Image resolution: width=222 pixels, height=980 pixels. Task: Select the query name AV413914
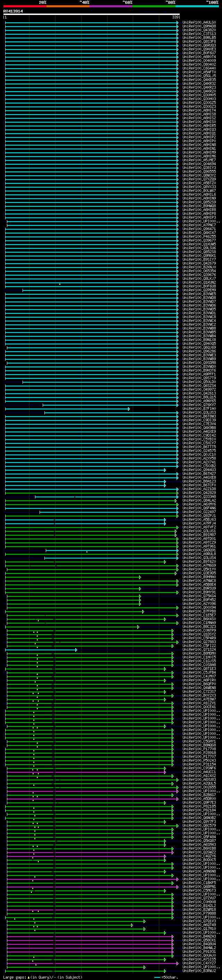13,11
